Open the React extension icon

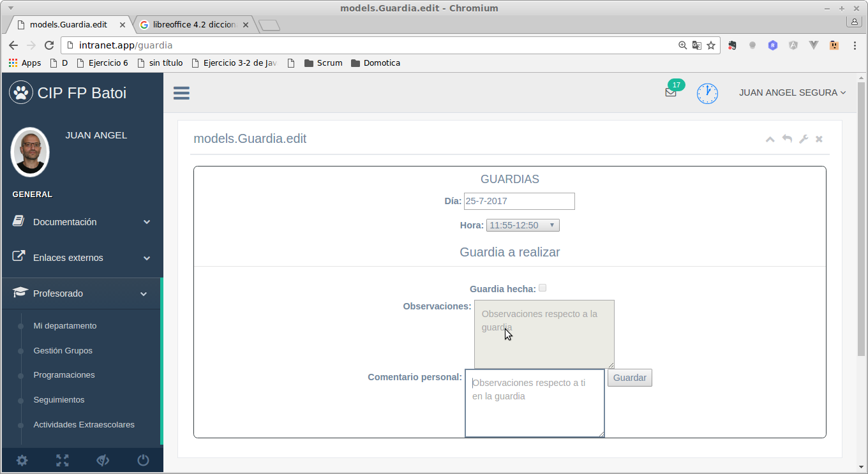click(773, 45)
